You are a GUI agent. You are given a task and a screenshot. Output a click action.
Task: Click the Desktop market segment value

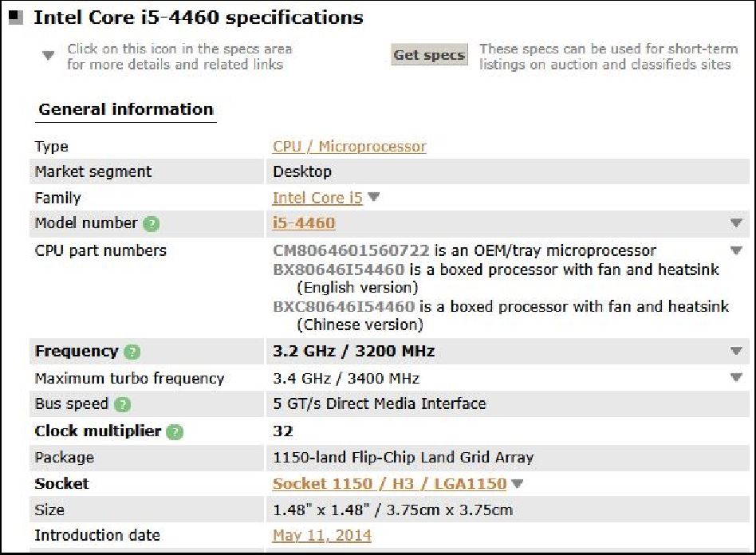coord(302,171)
